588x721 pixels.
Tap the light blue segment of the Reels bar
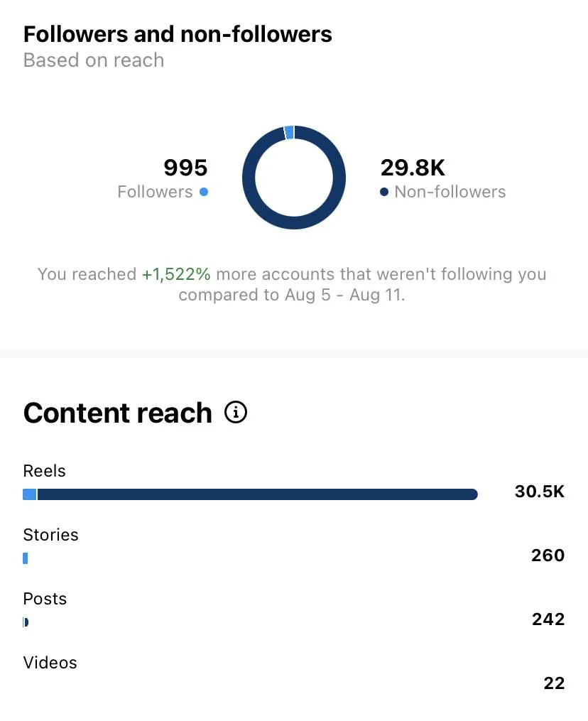pyautogui.click(x=29, y=494)
